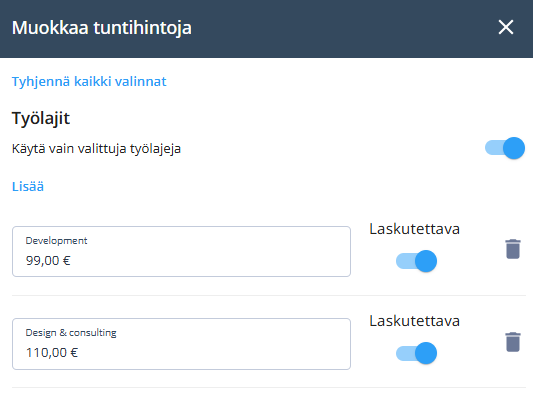The width and height of the screenshot is (533, 397).
Task: Turn off Laskutettava for Design & consulting
Action: 416,353
